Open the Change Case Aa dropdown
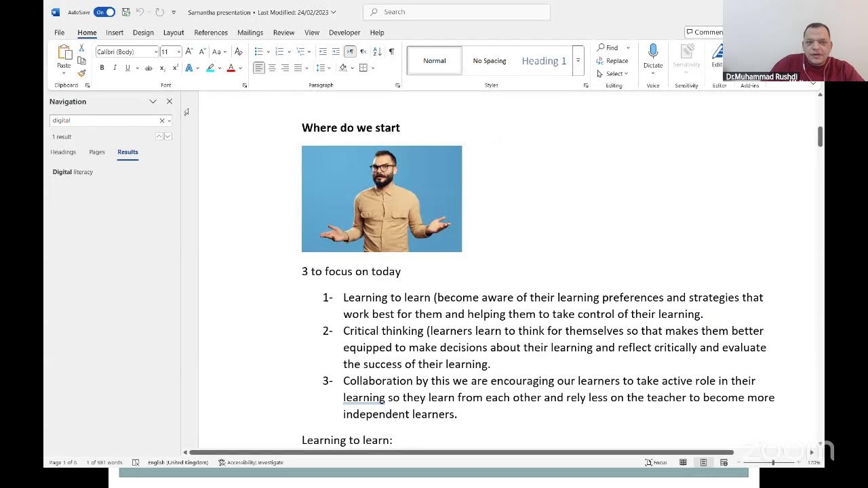 219,52
